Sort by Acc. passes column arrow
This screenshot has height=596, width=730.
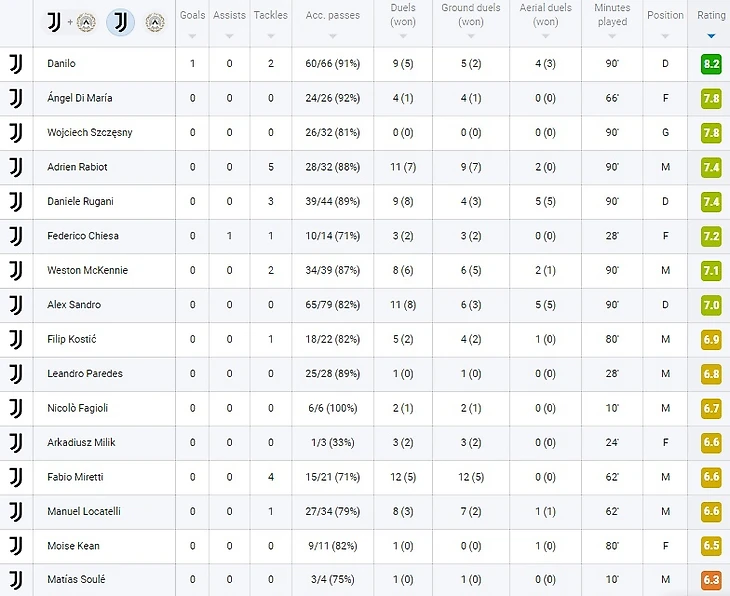332,36
